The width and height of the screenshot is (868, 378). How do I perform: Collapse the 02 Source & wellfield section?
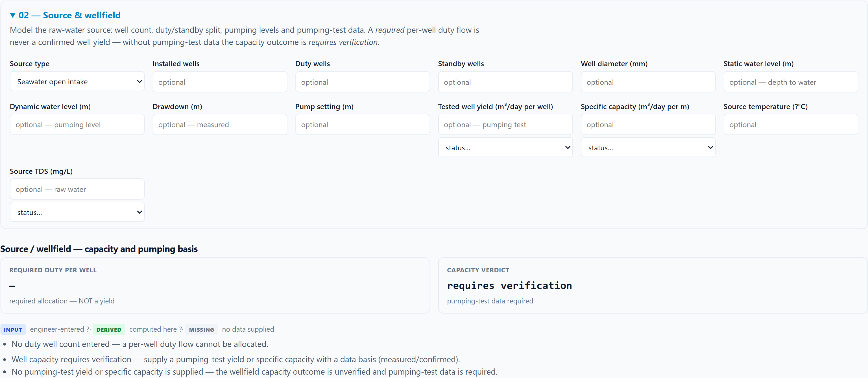[x=65, y=15]
